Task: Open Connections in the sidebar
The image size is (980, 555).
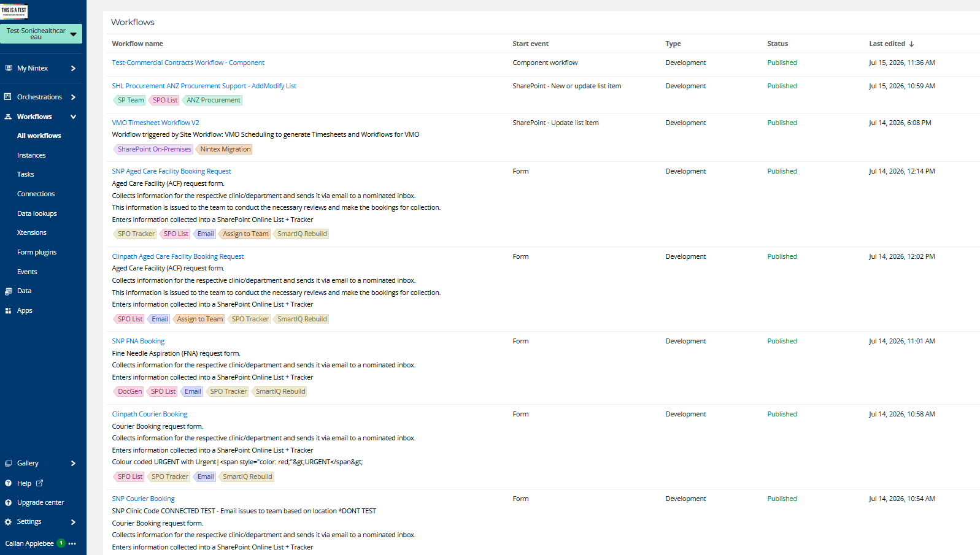Action: tap(36, 194)
